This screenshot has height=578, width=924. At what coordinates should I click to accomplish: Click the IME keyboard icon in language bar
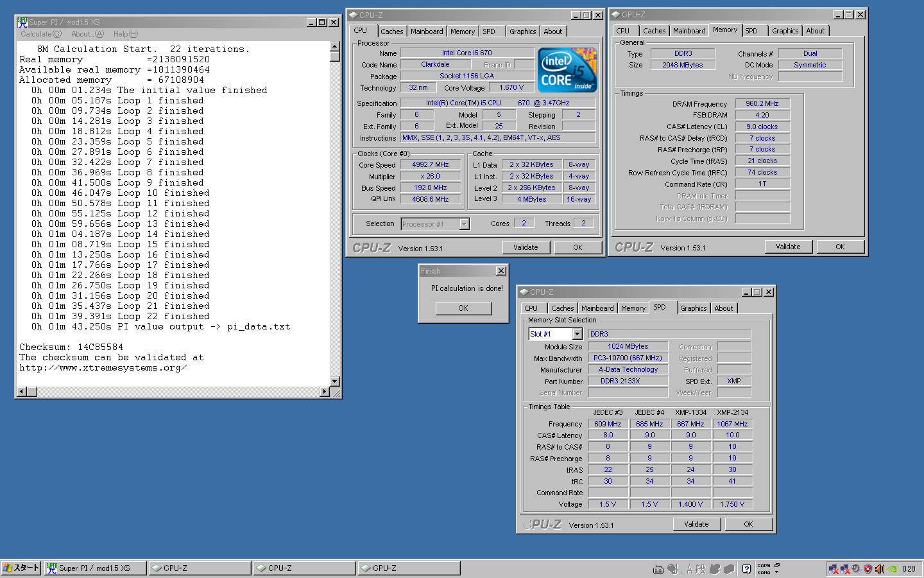658,568
